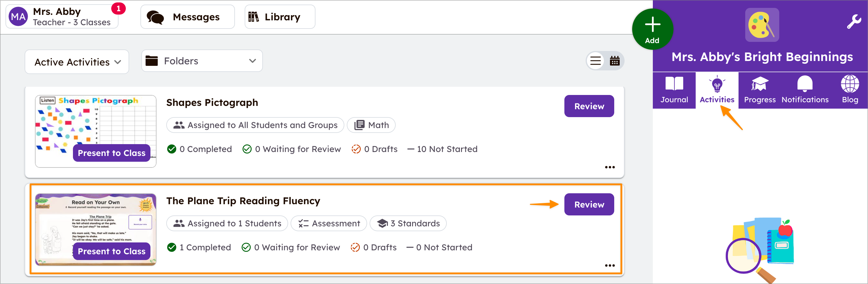Switch to list view
868x284 pixels.
pos(595,61)
